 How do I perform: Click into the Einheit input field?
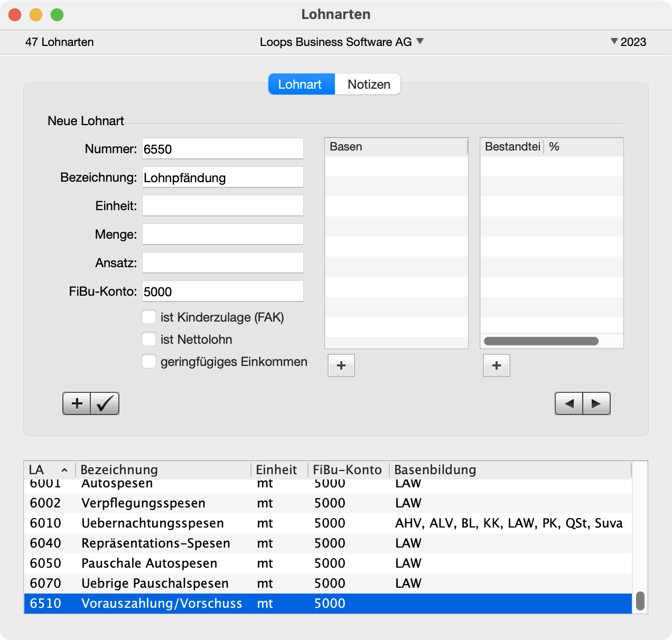click(223, 205)
